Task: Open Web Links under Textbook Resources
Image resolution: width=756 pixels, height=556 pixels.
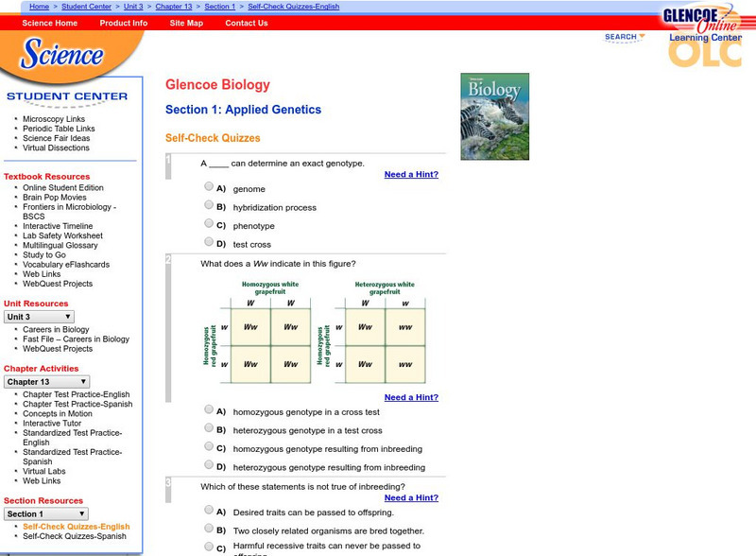Action: tap(42, 274)
